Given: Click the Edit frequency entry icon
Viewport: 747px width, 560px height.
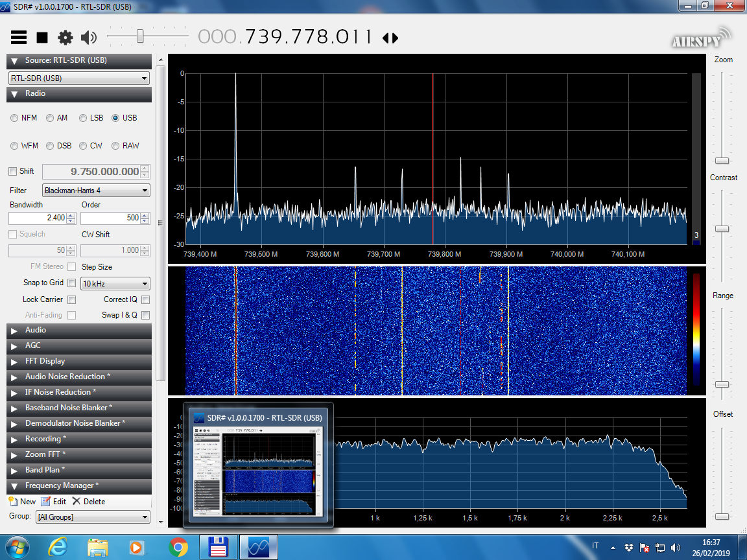Looking at the screenshot, I should click(x=45, y=501).
